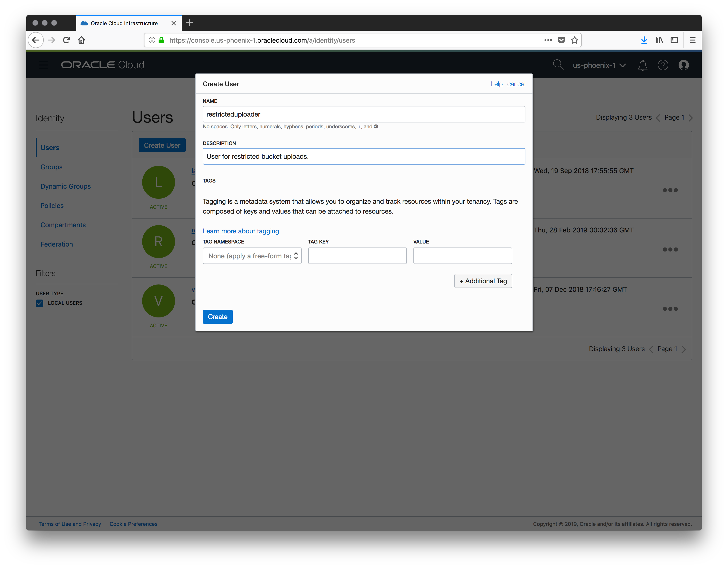Open the us-phoenix-1 region selector
Viewport: 728px width, 568px height.
click(x=599, y=65)
